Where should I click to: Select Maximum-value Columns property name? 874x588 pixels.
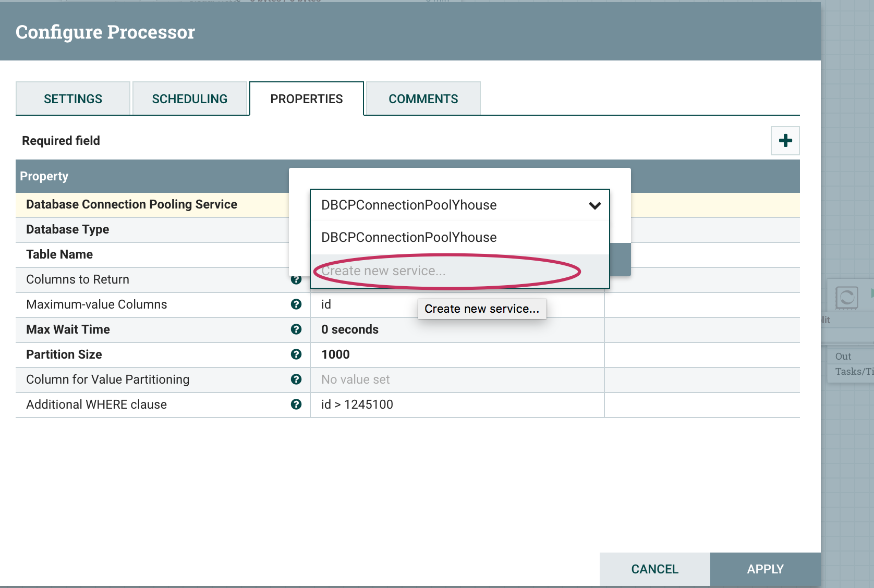(x=96, y=304)
